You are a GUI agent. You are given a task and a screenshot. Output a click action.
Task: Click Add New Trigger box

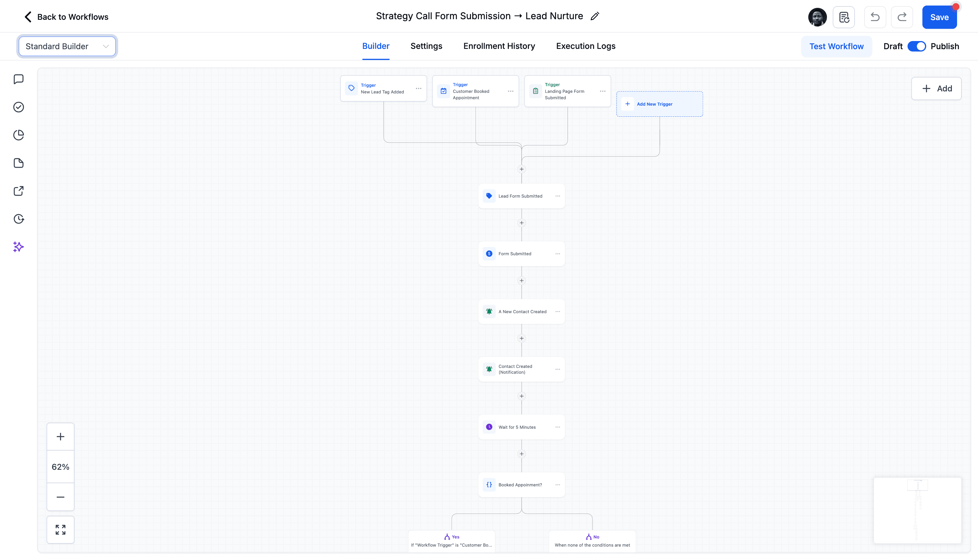(659, 104)
